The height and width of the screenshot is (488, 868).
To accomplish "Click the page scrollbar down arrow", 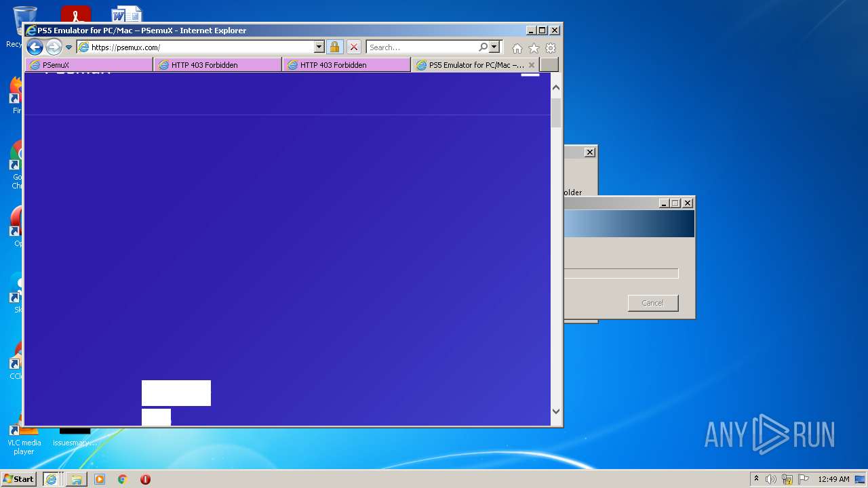I will point(556,411).
